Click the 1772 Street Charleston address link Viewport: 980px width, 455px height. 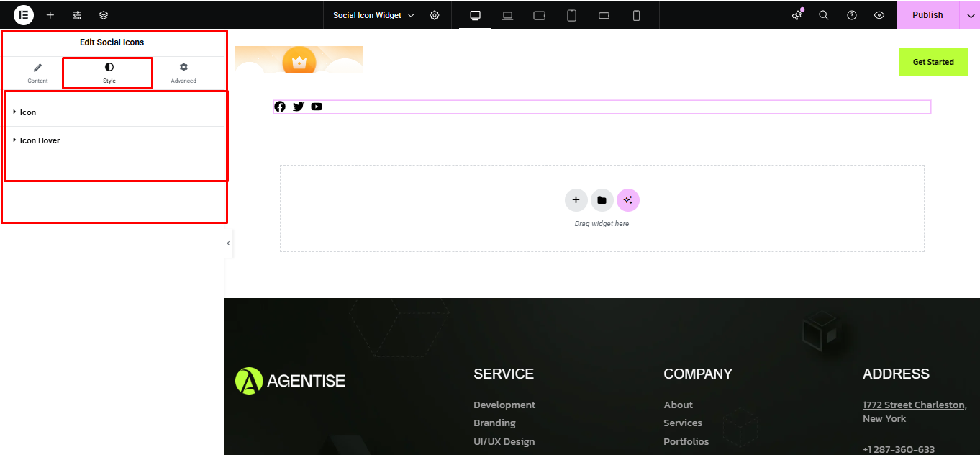tap(915, 412)
